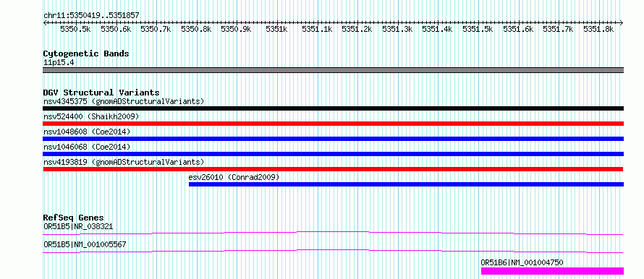Click the 5350.5k ruler tick label

coord(75,29)
